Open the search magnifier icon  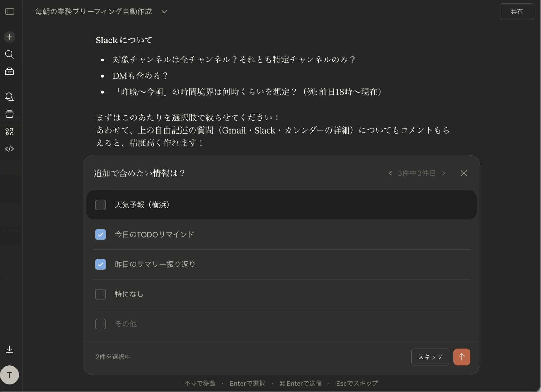tap(10, 54)
